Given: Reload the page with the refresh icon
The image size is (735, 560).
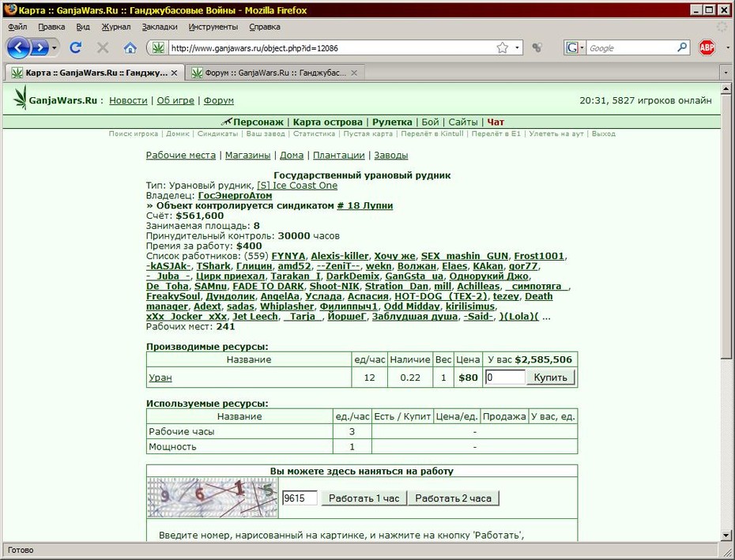Looking at the screenshot, I should point(75,47).
